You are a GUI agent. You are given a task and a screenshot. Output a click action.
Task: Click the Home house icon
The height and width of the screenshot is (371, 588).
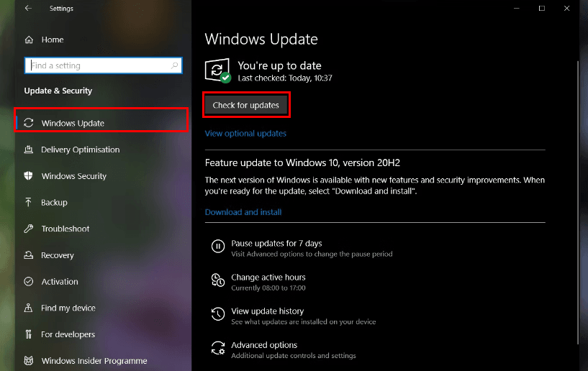tap(29, 40)
